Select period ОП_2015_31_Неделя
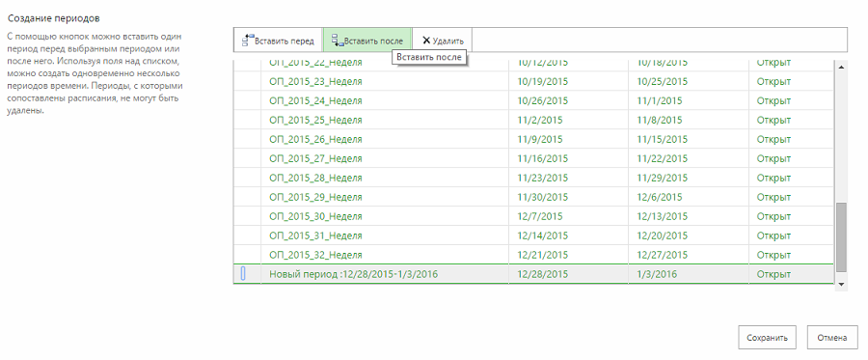 tap(315, 235)
